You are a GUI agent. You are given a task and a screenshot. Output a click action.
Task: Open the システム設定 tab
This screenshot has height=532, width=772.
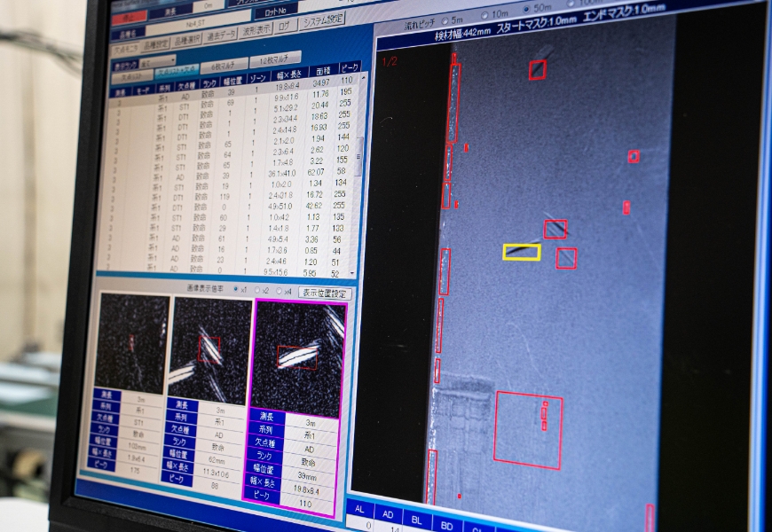click(322, 21)
